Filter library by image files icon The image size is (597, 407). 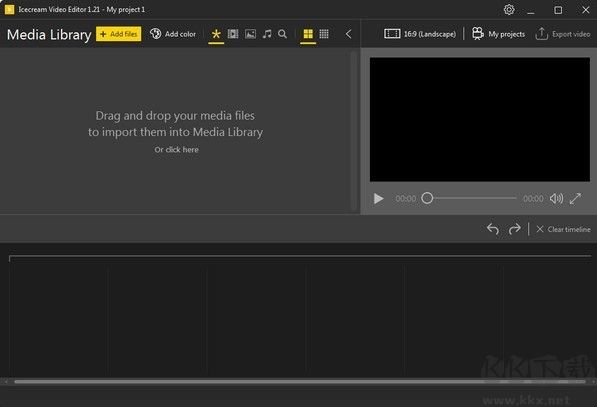250,34
